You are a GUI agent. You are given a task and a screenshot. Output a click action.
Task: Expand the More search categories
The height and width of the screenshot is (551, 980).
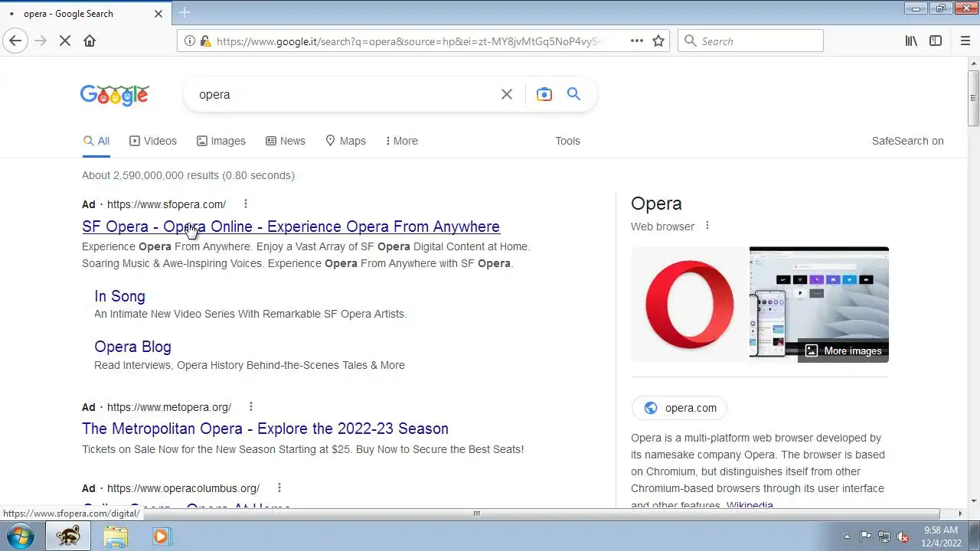pos(402,141)
